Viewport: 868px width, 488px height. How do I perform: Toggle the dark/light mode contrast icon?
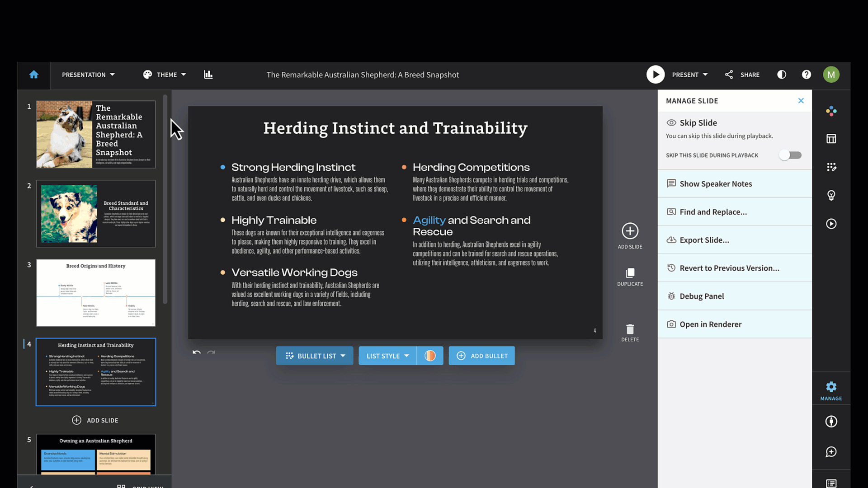point(782,75)
